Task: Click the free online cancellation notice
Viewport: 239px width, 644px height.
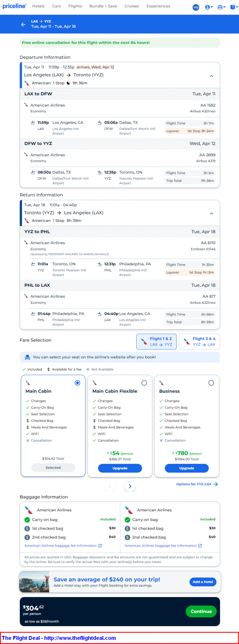Action: click(x=120, y=43)
